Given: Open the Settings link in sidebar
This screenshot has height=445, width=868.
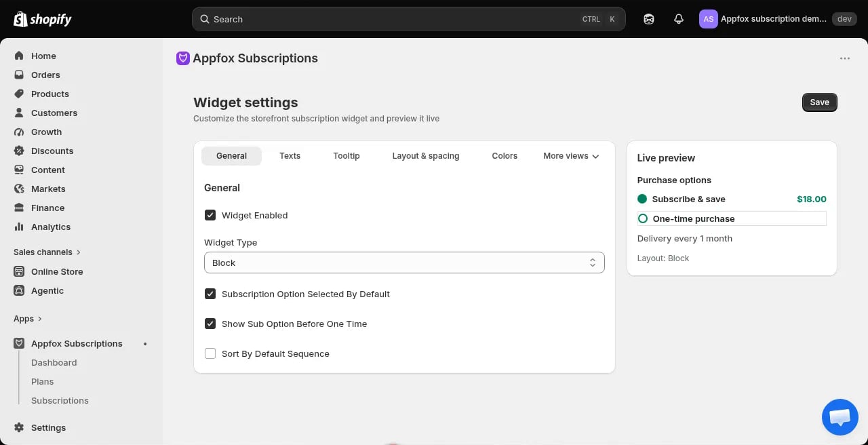Looking at the screenshot, I should (48, 427).
